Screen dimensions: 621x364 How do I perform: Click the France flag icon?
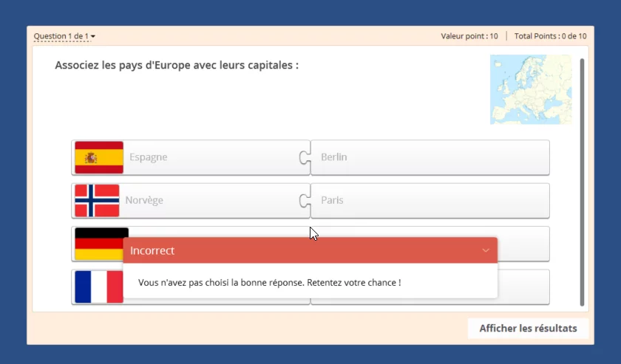98,286
